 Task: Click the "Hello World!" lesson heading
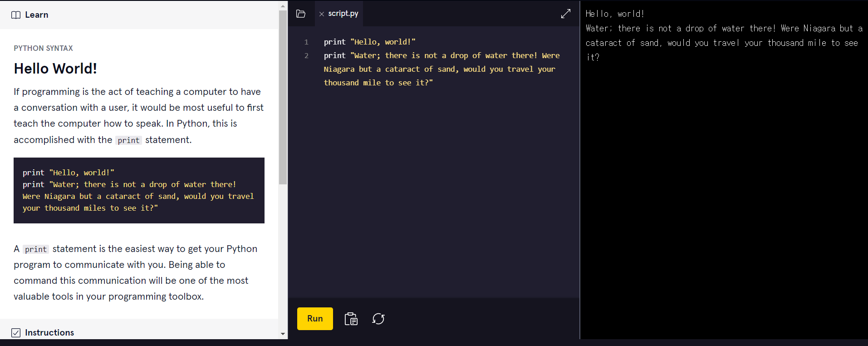55,69
